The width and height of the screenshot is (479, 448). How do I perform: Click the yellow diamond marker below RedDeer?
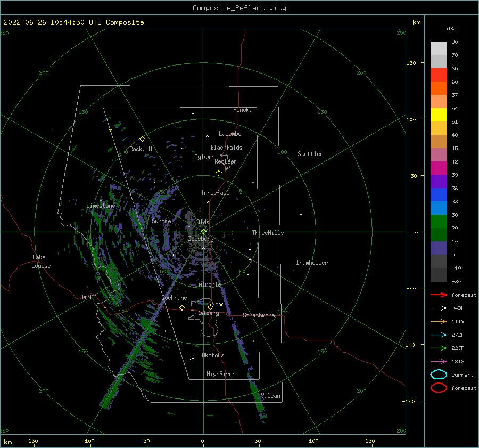[219, 173]
